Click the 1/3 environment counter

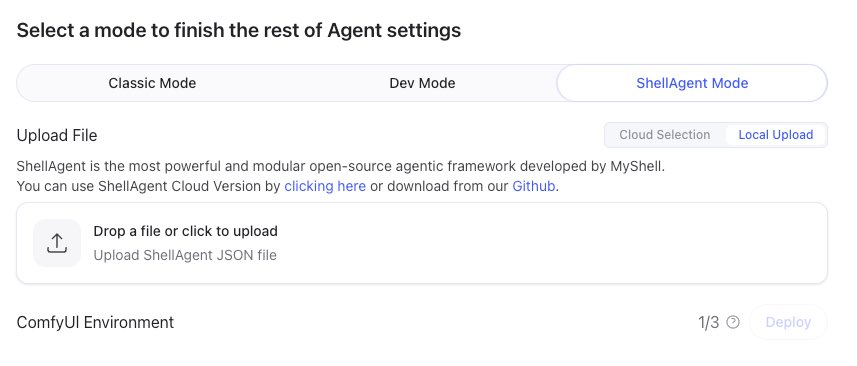tap(708, 322)
